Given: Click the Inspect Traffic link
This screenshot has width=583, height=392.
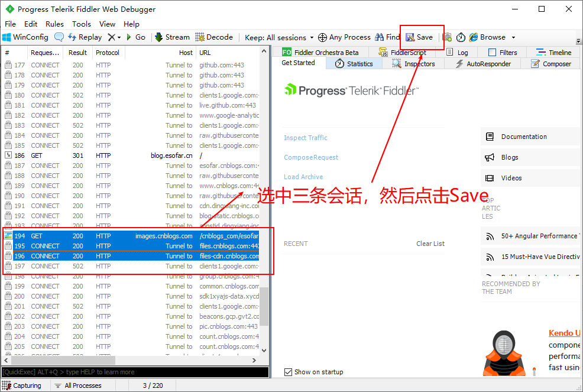Looking at the screenshot, I should 305,138.
